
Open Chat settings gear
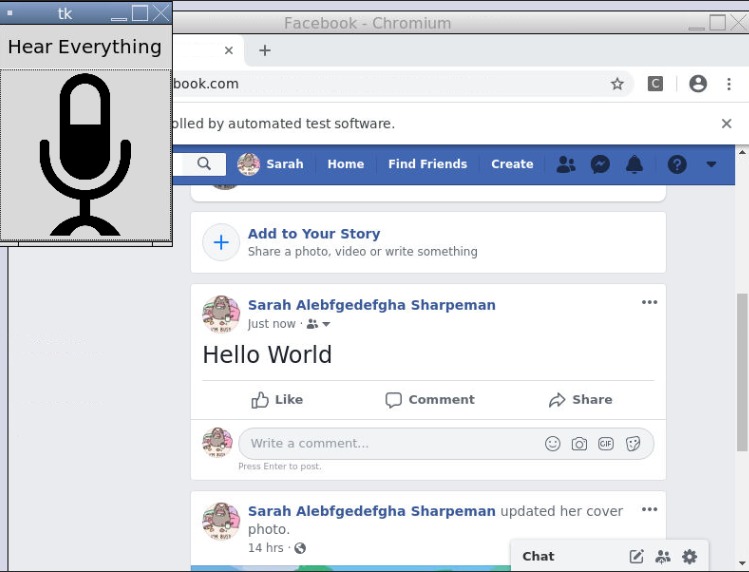pos(689,556)
